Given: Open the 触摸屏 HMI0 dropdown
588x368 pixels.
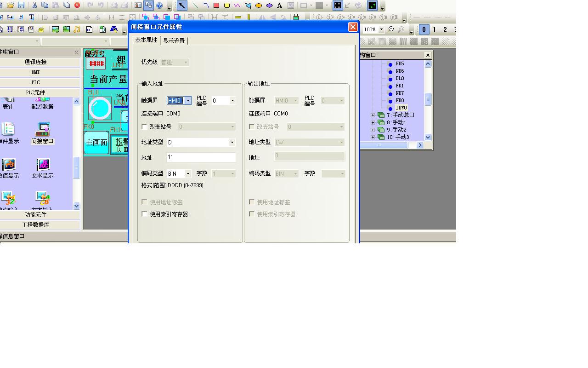Looking at the screenshot, I should [188, 101].
